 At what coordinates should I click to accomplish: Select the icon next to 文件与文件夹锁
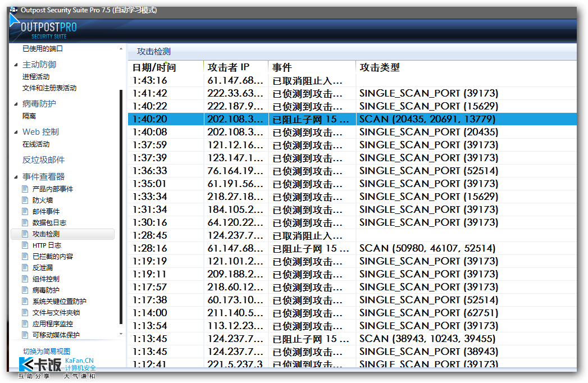[x=25, y=312]
